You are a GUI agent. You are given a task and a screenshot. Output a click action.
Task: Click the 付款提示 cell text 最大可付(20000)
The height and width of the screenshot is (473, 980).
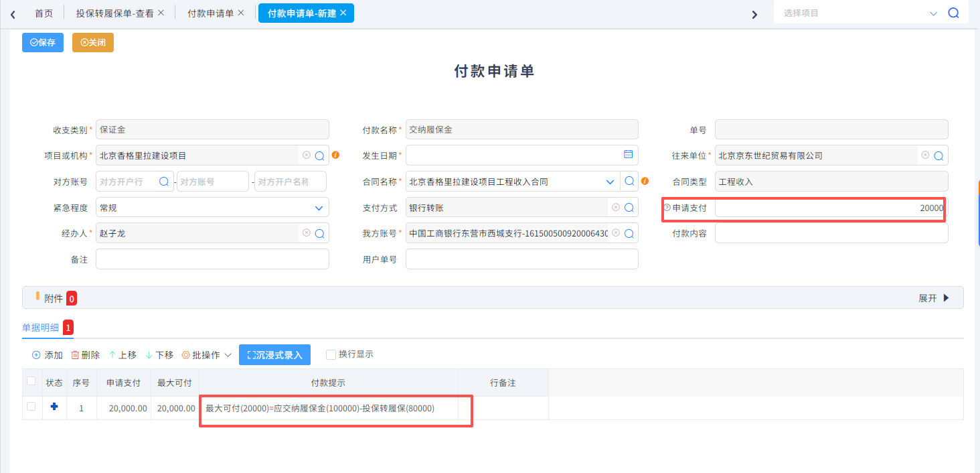pos(320,408)
